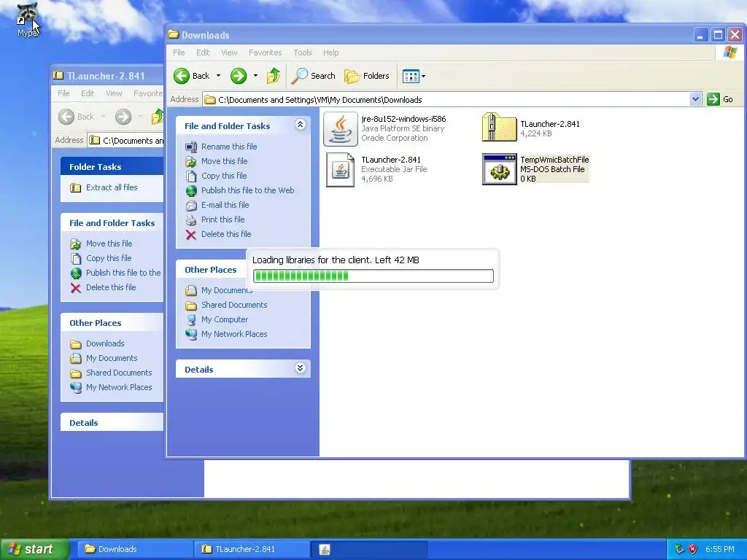Screen dimensions: 747x560
Task: Click Publish this file in TLauncher window
Action: 123,273
